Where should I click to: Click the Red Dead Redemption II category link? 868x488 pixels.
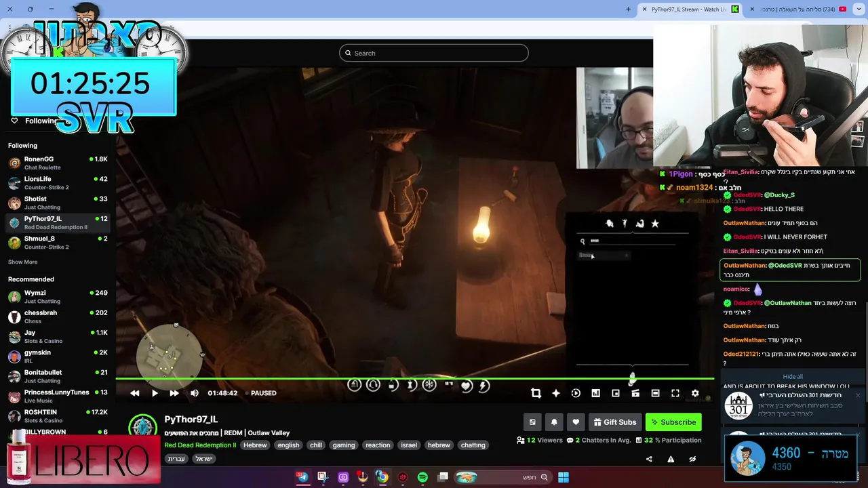200,445
